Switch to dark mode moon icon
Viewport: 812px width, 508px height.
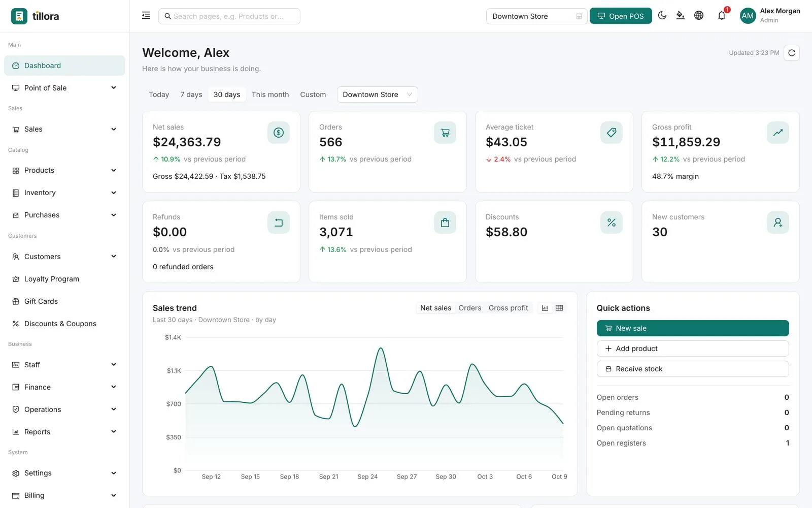pos(662,16)
